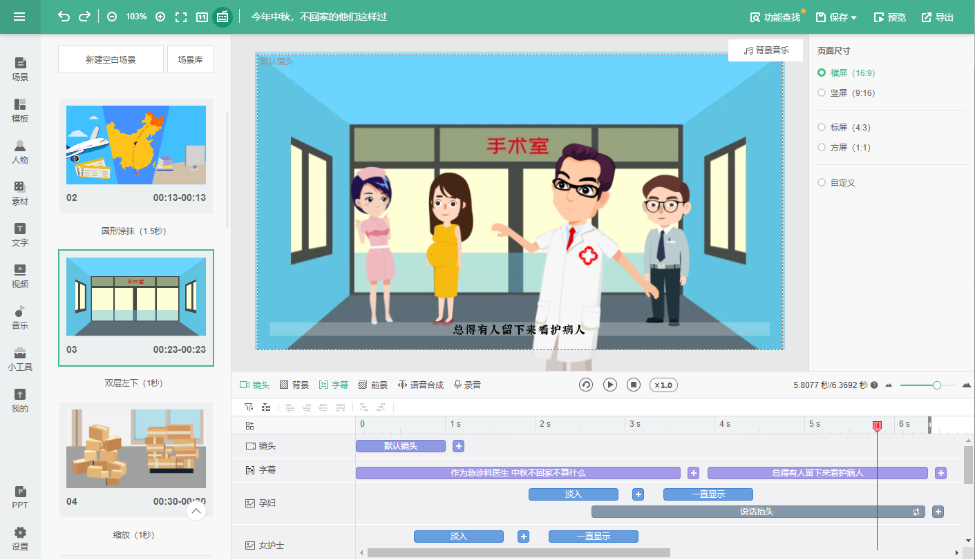Select scene 03 thumbnail

click(x=136, y=297)
